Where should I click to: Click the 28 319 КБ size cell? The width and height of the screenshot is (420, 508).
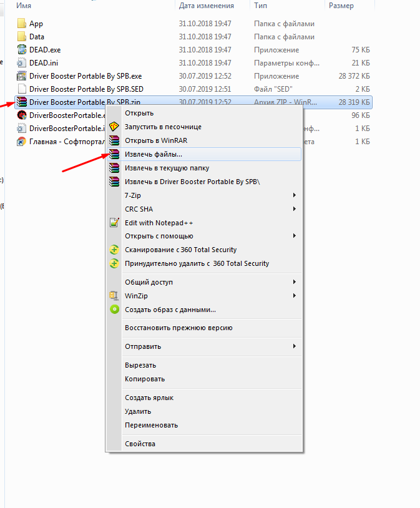[354, 102]
